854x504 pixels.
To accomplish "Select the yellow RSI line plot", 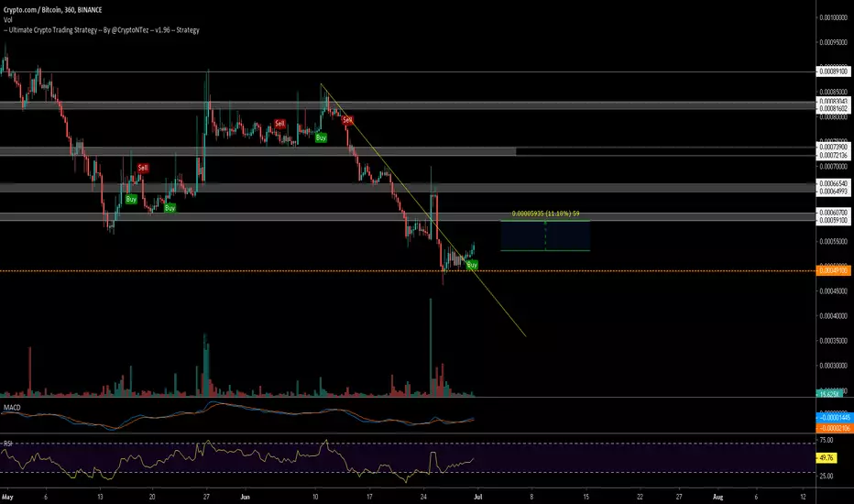I will (237, 460).
